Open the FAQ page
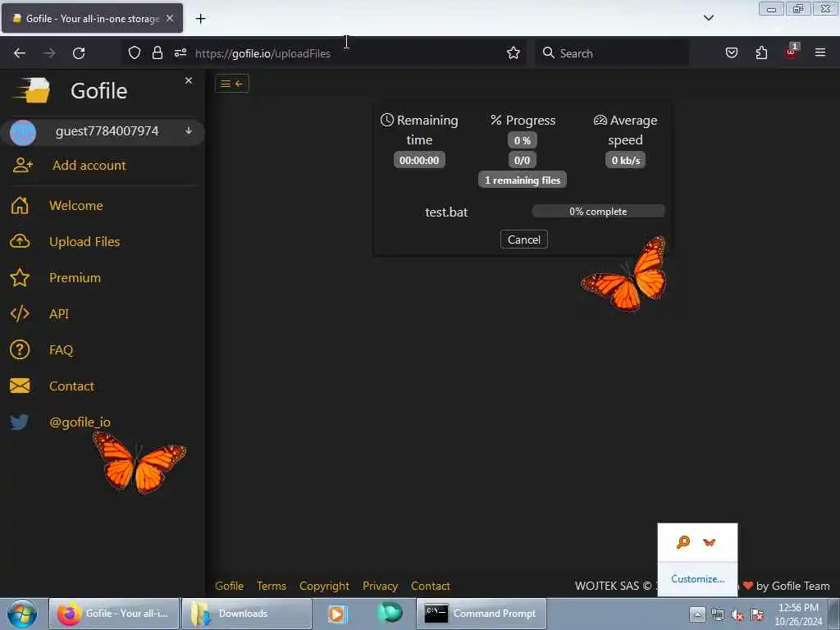 click(61, 349)
